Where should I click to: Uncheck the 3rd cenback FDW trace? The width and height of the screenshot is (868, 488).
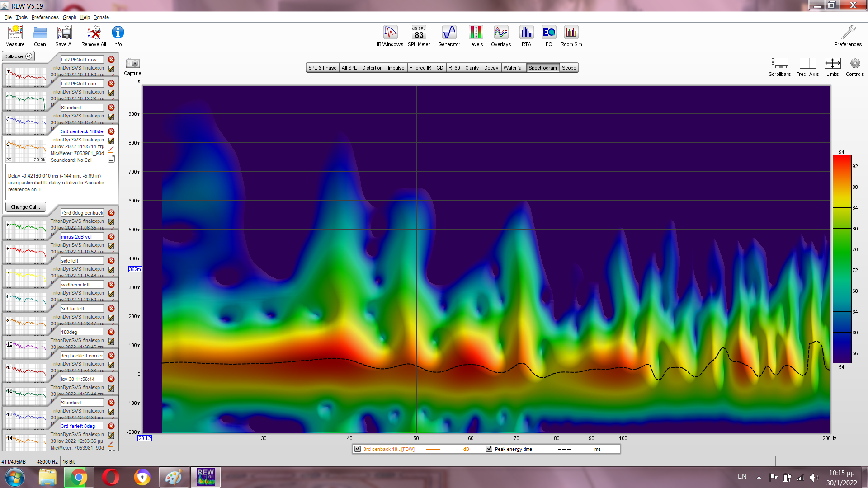pos(358,449)
